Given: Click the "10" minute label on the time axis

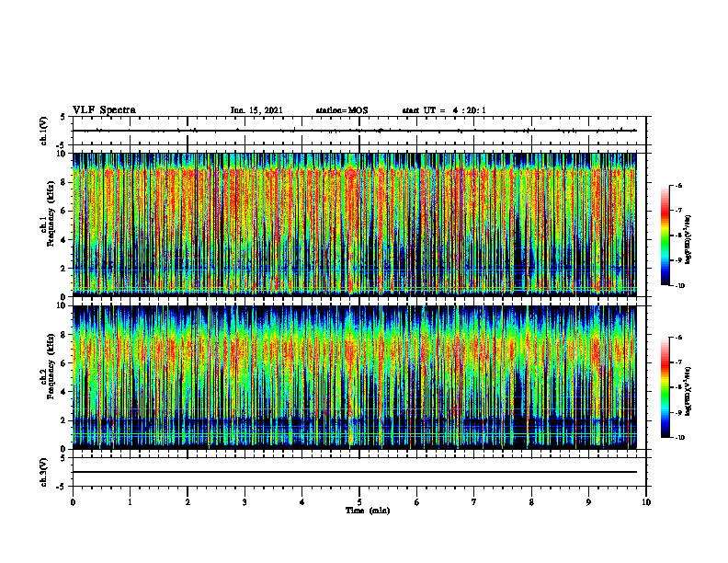Looking at the screenshot, I should pyautogui.click(x=646, y=502).
